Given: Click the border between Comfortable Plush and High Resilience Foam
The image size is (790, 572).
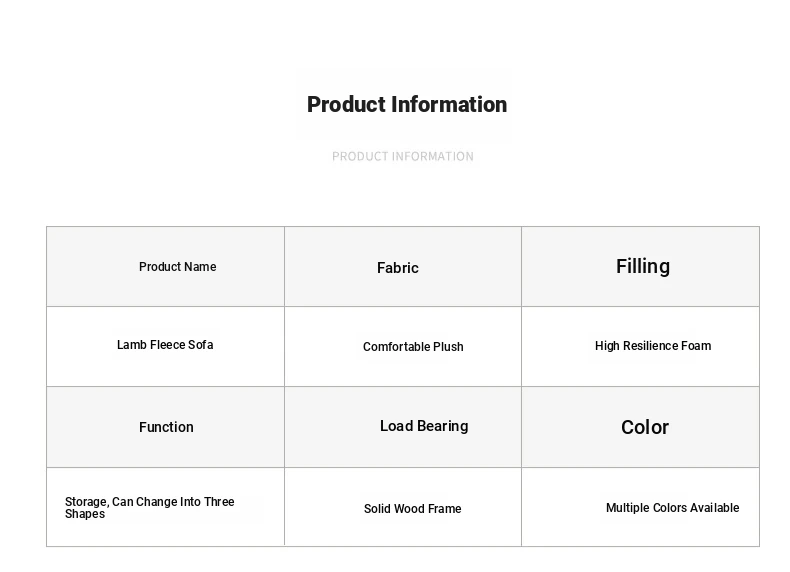Looking at the screenshot, I should (x=521, y=346).
